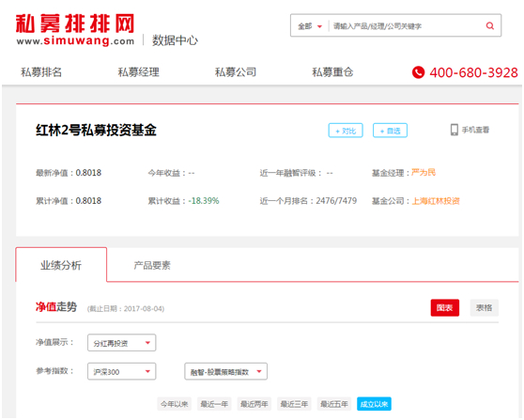Select the red 图表 view button
The width and height of the screenshot is (524, 420).
pyautogui.click(x=445, y=307)
